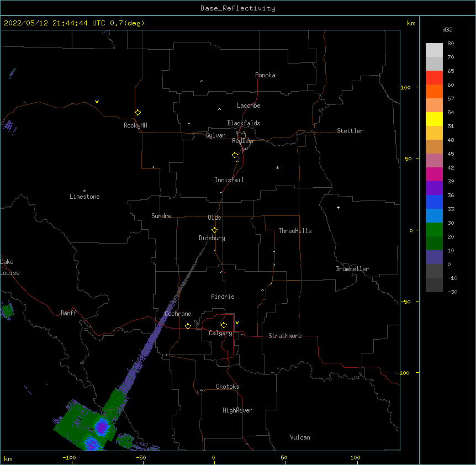The width and height of the screenshot is (476, 465).
Task: Click the RedDeer city label
Action: click(x=243, y=141)
